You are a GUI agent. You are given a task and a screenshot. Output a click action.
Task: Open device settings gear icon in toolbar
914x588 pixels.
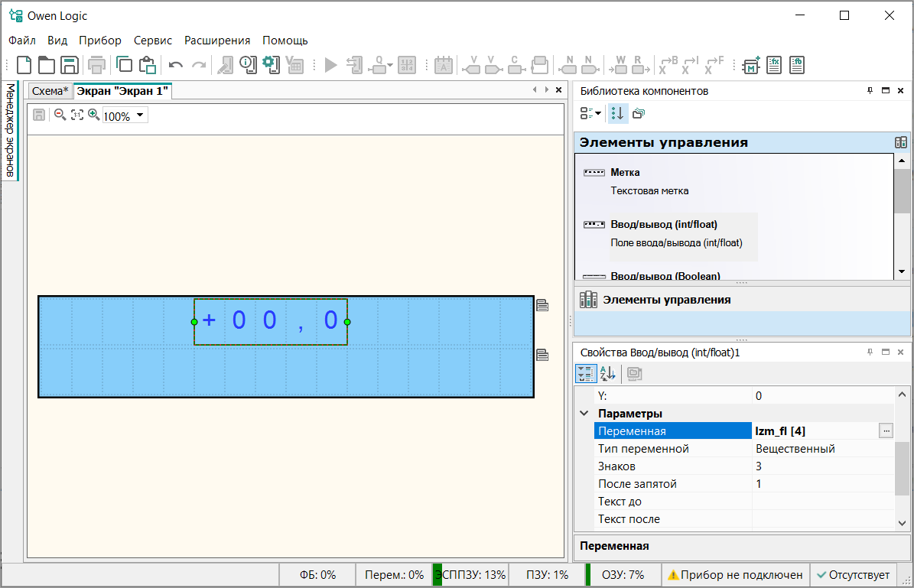click(x=271, y=64)
